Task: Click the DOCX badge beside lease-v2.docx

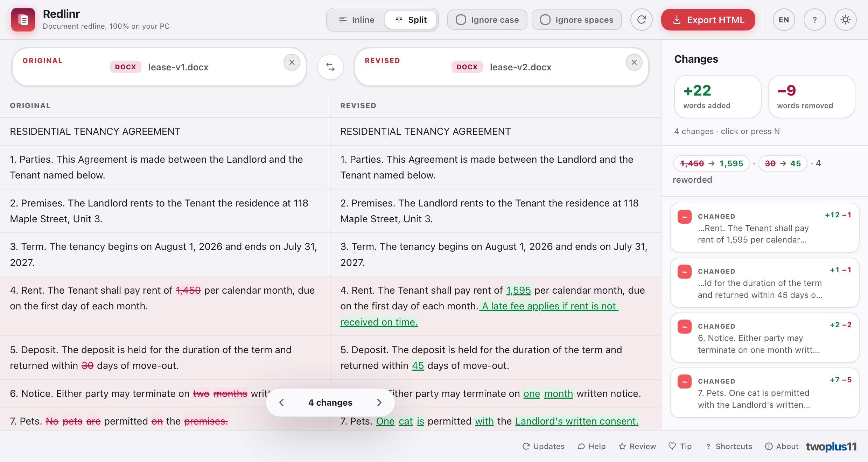Action: [467, 67]
